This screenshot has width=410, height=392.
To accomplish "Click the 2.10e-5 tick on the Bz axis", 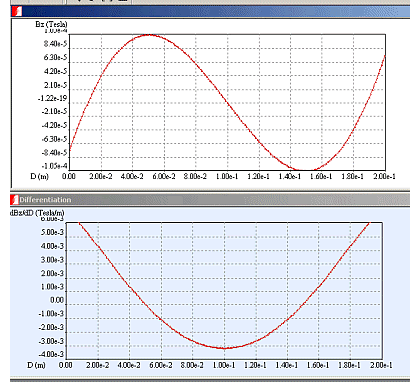I will pyautogui.click(x=55, y=85).
